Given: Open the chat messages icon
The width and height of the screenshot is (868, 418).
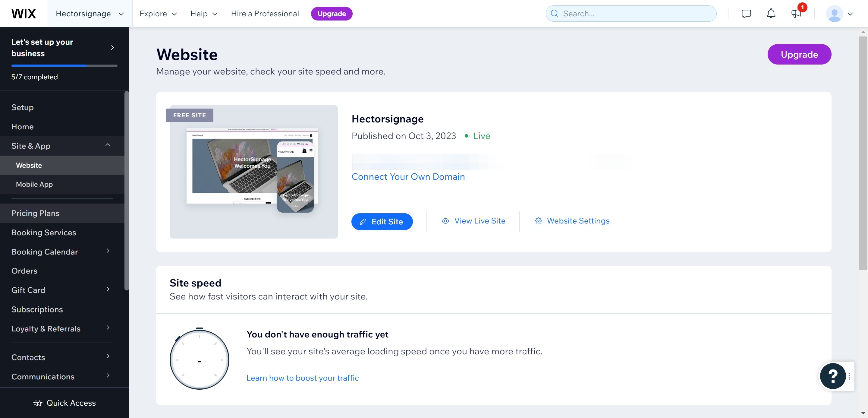Looking at the screenshot, I should pyautogui.click(x=746, y=14).
